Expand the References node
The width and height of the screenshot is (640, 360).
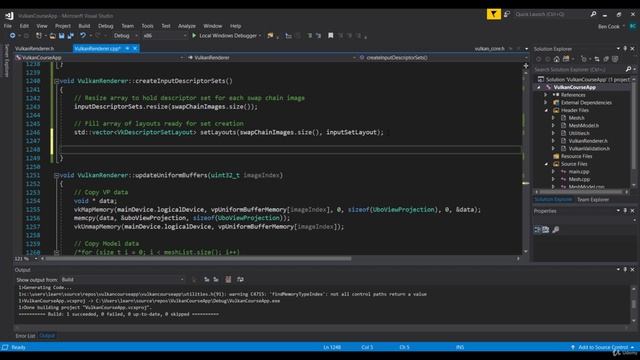click(546, 95)
